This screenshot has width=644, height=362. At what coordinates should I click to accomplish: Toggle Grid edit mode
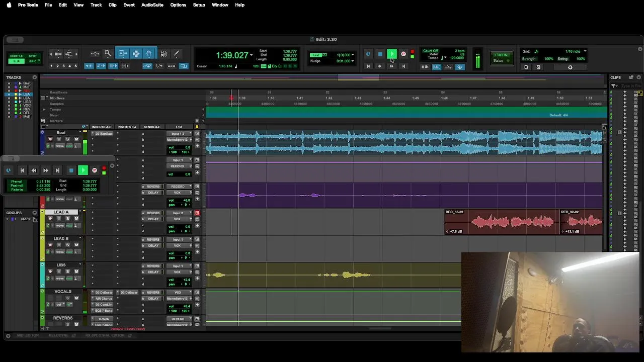pyautogui.click(x=33, y=61)
